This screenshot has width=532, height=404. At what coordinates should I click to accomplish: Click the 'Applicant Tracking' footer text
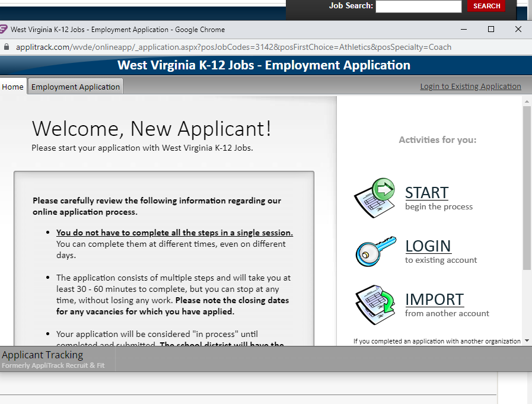[43, 355]
